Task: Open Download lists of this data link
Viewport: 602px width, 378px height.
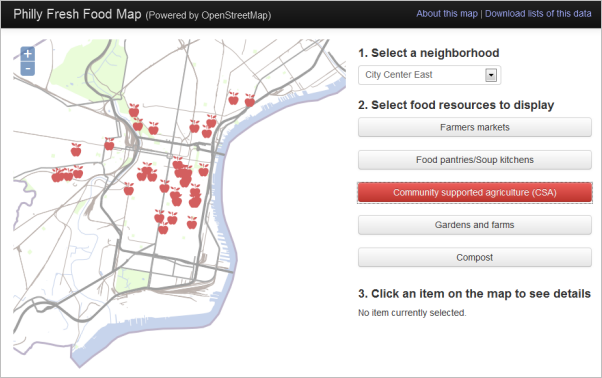Action: click(538, 14)
